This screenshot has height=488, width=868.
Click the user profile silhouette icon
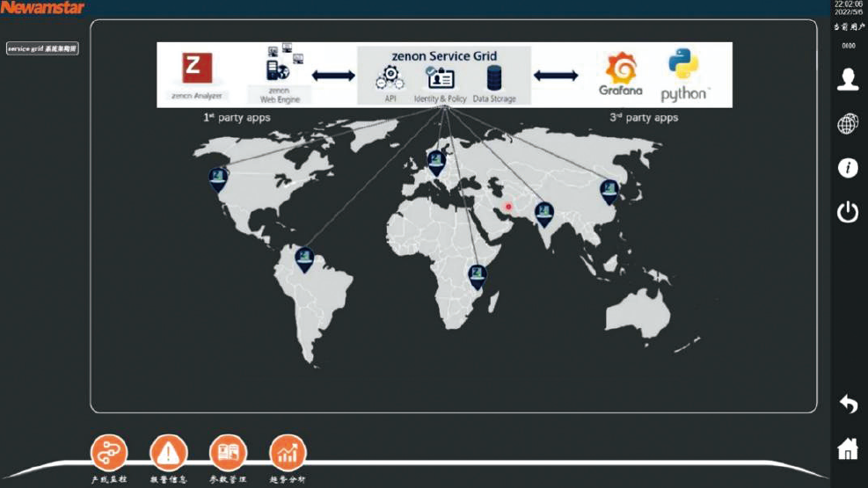[x=848, y=79]
